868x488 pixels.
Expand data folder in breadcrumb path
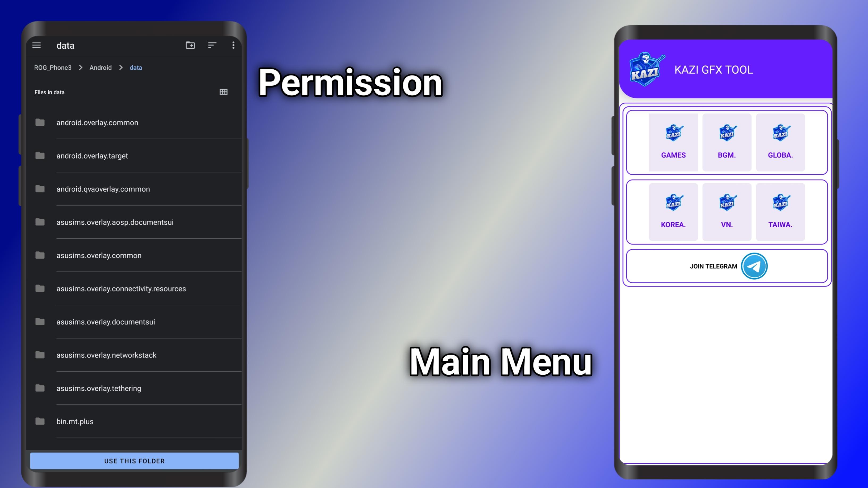136,67
